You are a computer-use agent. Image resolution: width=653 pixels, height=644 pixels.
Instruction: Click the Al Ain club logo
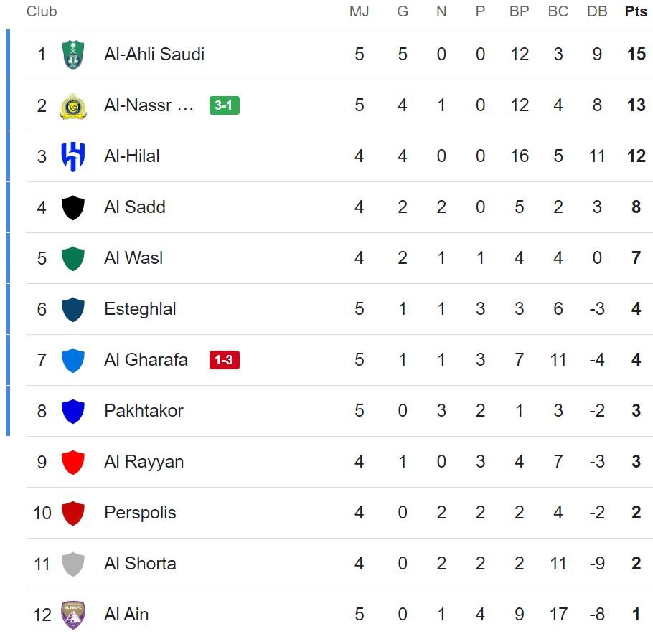click(71, 614)
